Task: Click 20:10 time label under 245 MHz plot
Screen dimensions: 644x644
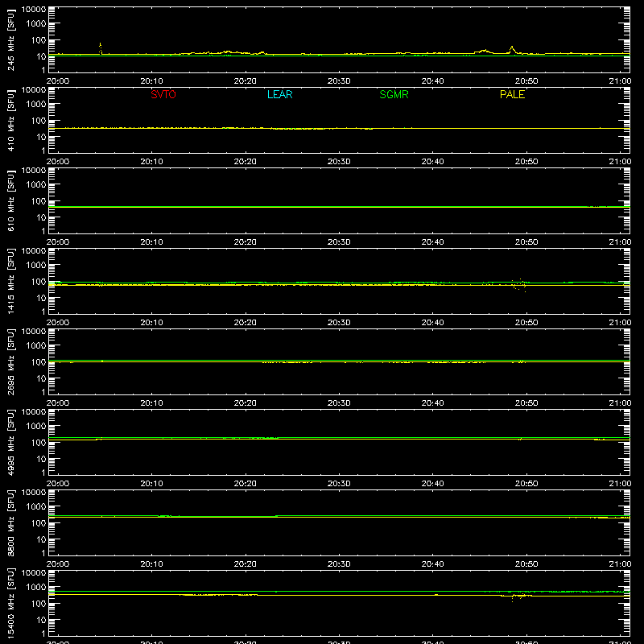Action: point(151,81)
